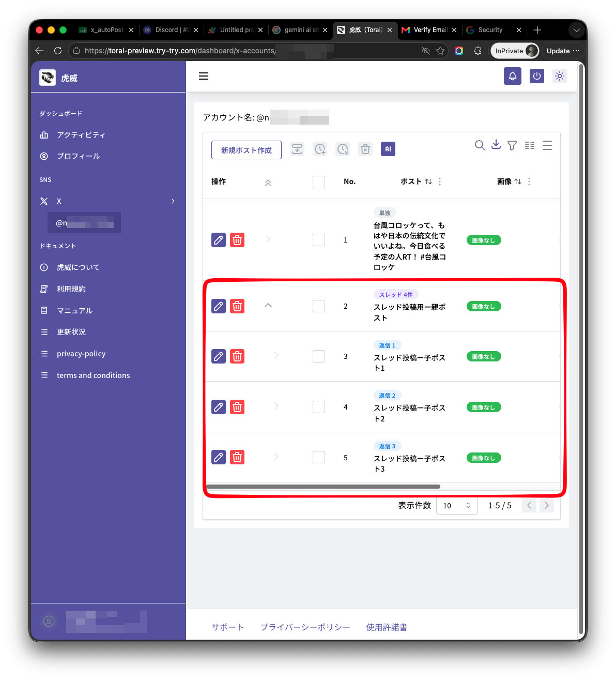This screenshot has width=616, height=680.
Task: Reload the page in the browser
Action: tap(58, 51)
